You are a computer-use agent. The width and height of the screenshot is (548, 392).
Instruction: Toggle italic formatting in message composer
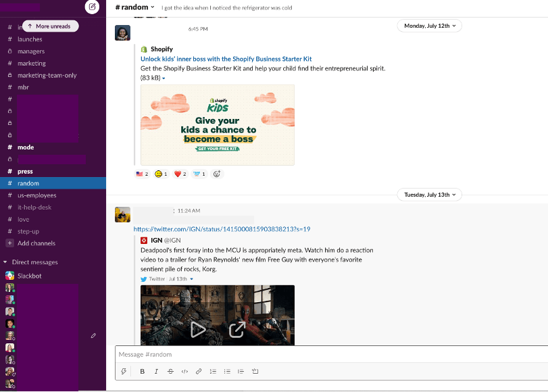pyautogui.click(x=156, y=371)
